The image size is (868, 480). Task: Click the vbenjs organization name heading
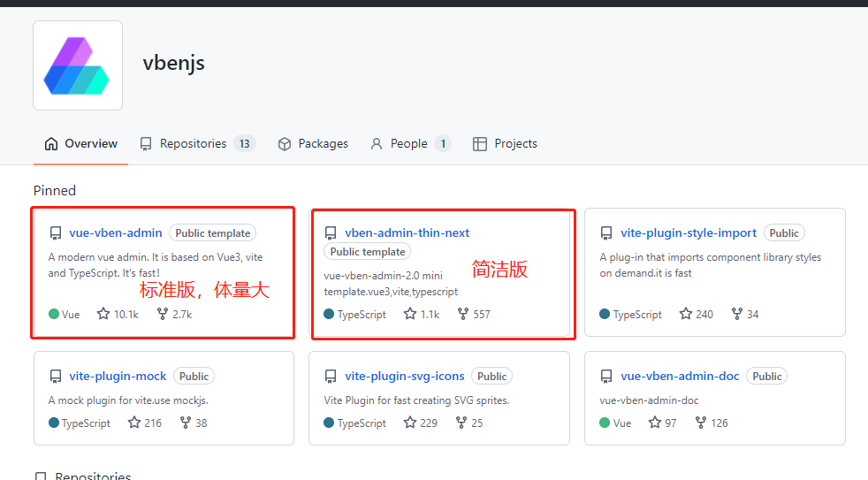point(174,63)
